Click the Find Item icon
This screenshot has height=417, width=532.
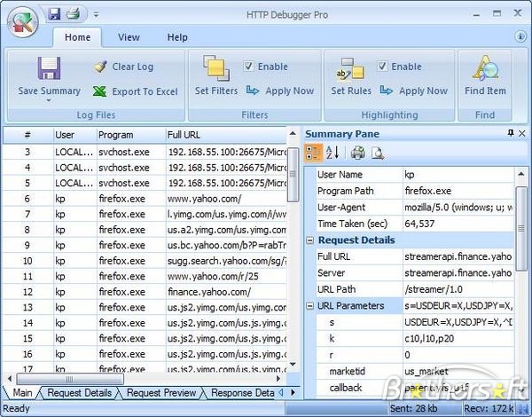click(x=485, y=68)
